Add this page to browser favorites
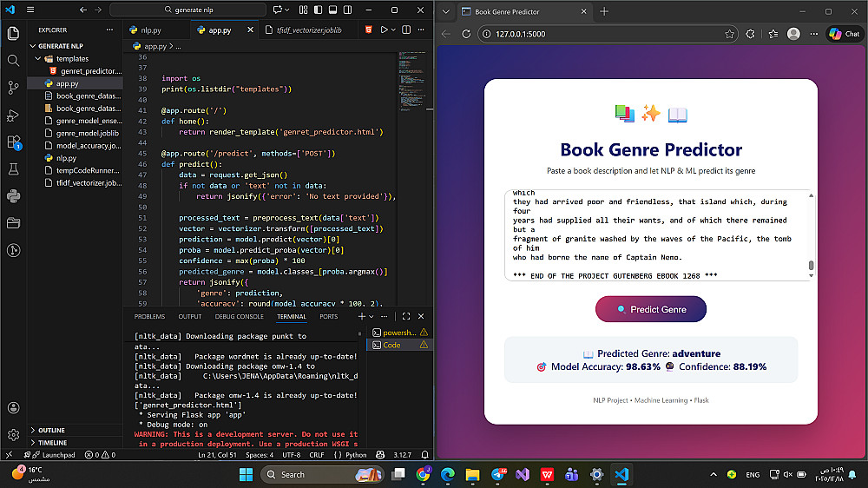Screen dimensions: 868x488 (730, 34)
